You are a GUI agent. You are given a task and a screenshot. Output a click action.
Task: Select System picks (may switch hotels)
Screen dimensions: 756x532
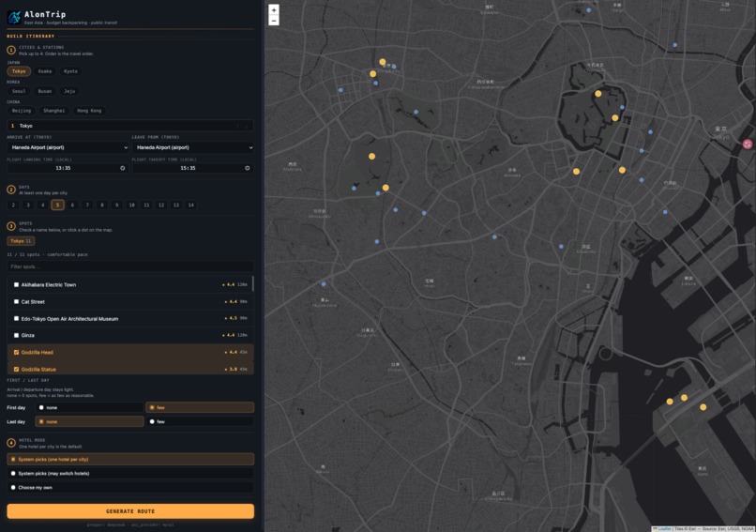[130, 473]
